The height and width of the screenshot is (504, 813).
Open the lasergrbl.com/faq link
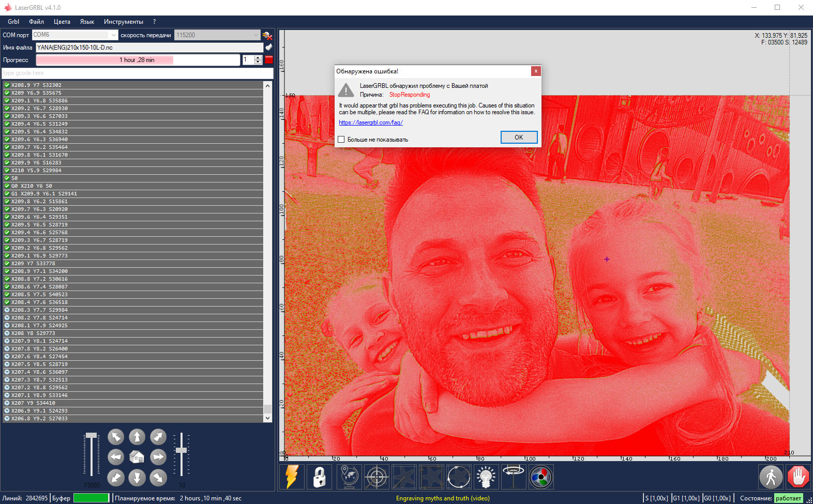click(x=370, y=123)
